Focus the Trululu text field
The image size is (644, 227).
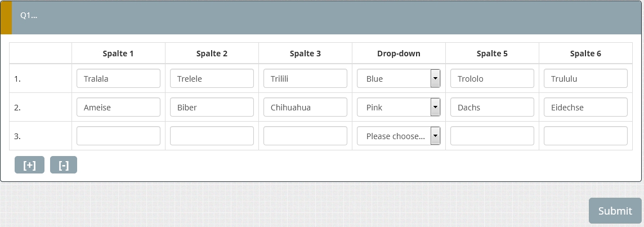[585, 79]
